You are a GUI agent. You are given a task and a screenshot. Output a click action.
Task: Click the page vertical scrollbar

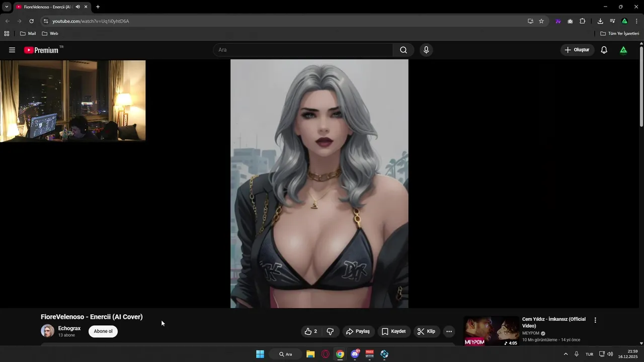641,85
